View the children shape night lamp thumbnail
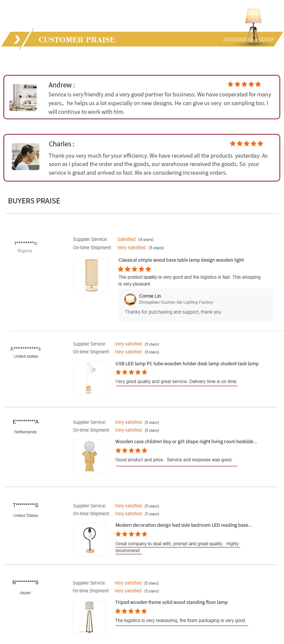This screenshot has width=284, height=644. pos(90,456)
